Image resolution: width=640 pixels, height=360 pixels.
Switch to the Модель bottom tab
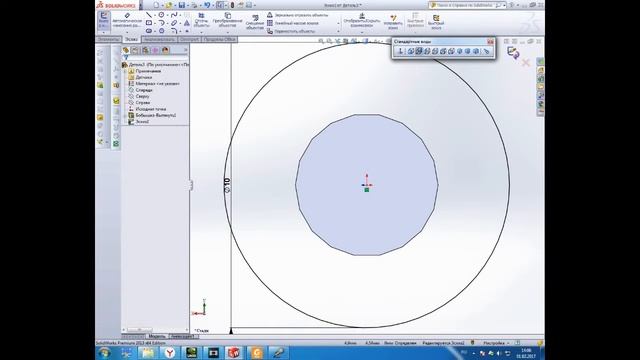point(157,336)
